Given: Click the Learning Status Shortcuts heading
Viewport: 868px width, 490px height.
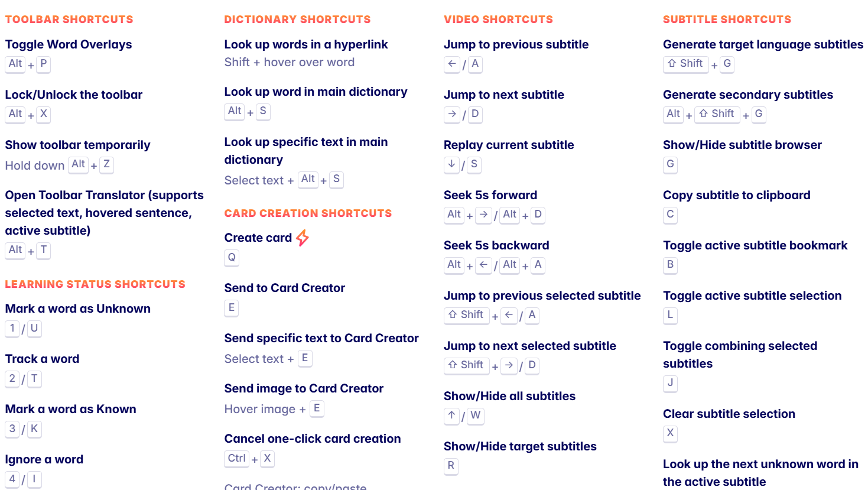Looking at the screenshot, I should (x=95, y=284).
